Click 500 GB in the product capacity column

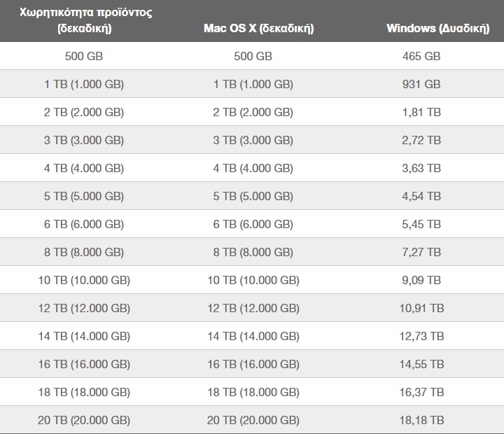(84, 56)
